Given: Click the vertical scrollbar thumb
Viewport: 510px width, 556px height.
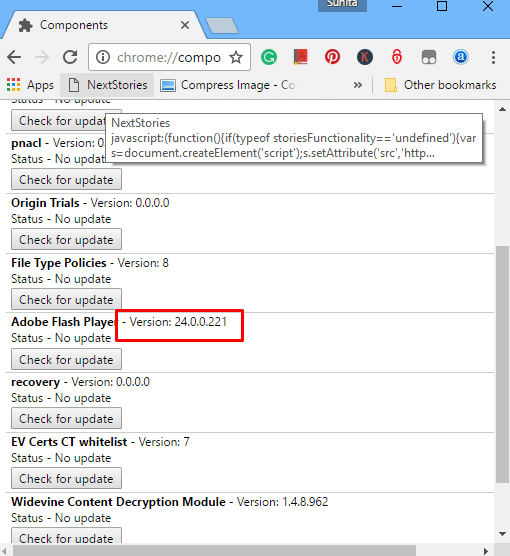Looking at the screenshot, I should point(502,364).
